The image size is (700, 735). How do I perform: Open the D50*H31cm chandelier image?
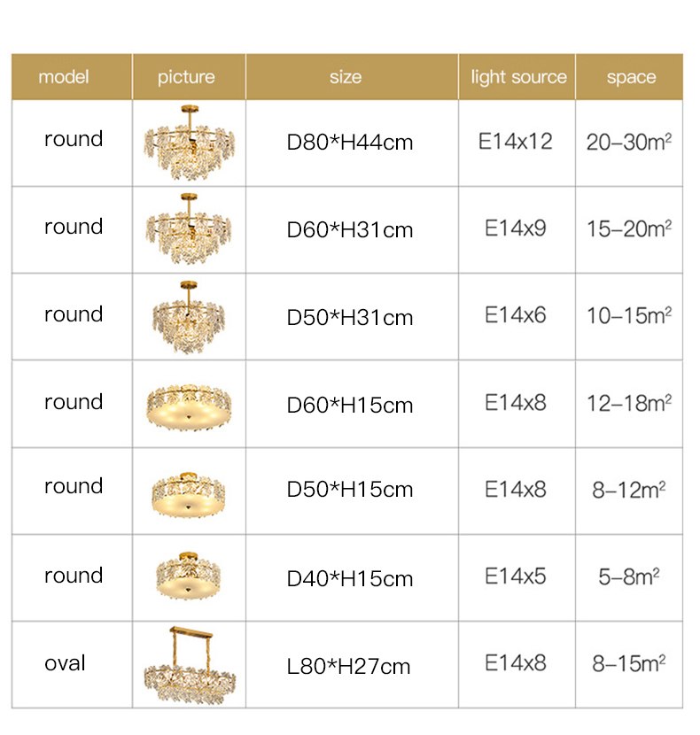[x=189, y=316]
